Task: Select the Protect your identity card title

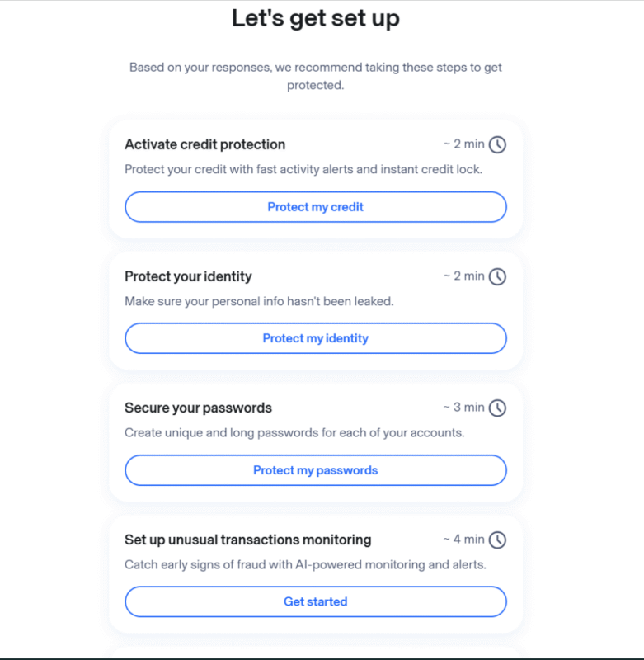Action: (x=188, y=276)
